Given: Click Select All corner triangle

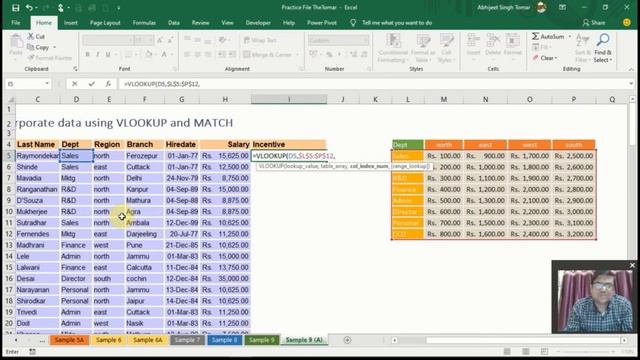Looking at the screenshot, I should coord(11,99).
